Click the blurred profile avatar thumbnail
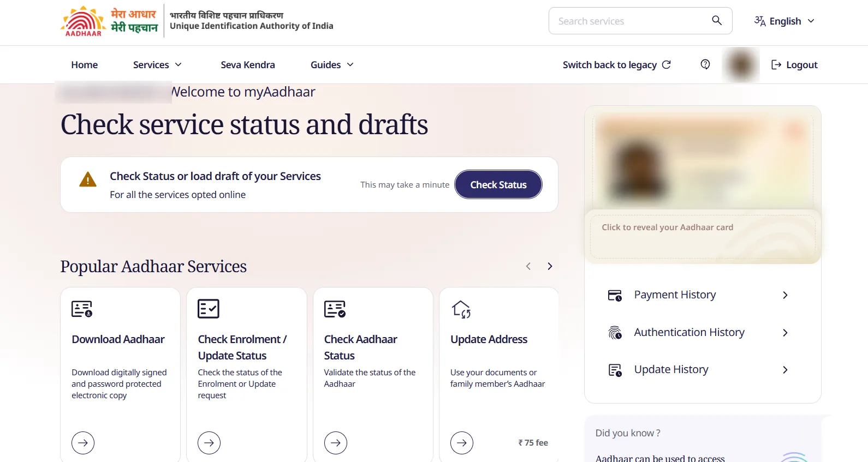 [741, 64]
